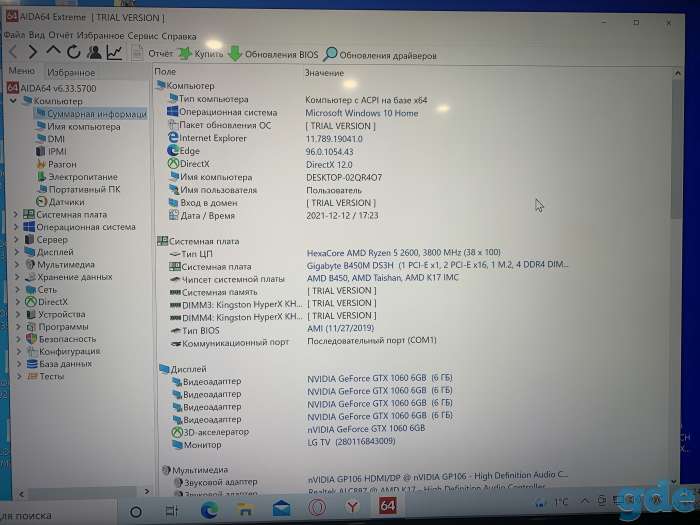This screenshot has width=700, height=525.
Task: Expand the Системная плата tree node
Action: pyautogui.click(x=16, y=215)
